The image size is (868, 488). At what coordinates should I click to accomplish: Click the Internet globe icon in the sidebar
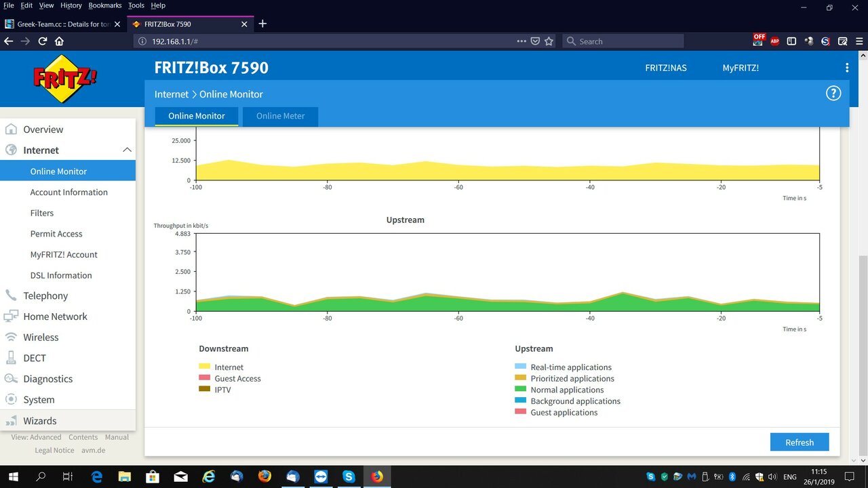coord(11,150)
